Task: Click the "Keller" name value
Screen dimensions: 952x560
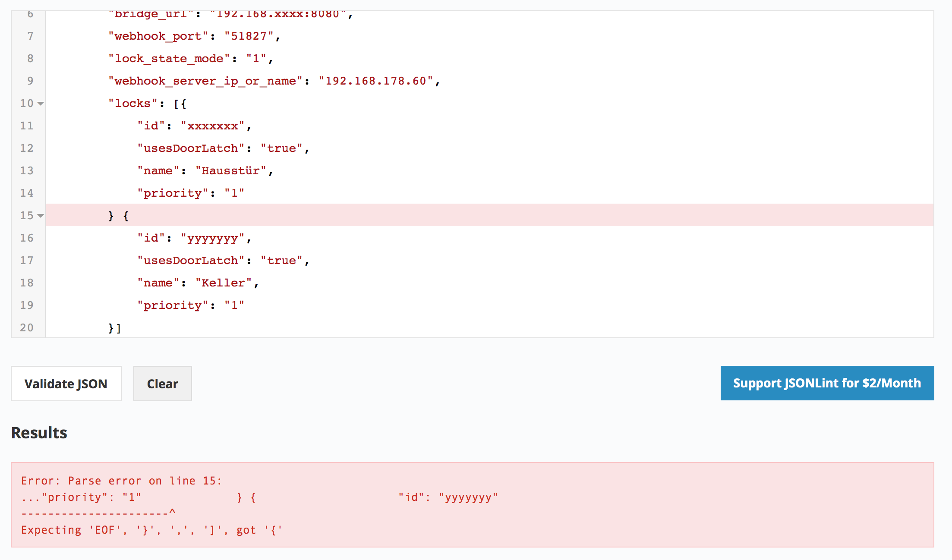Action: 223,283
